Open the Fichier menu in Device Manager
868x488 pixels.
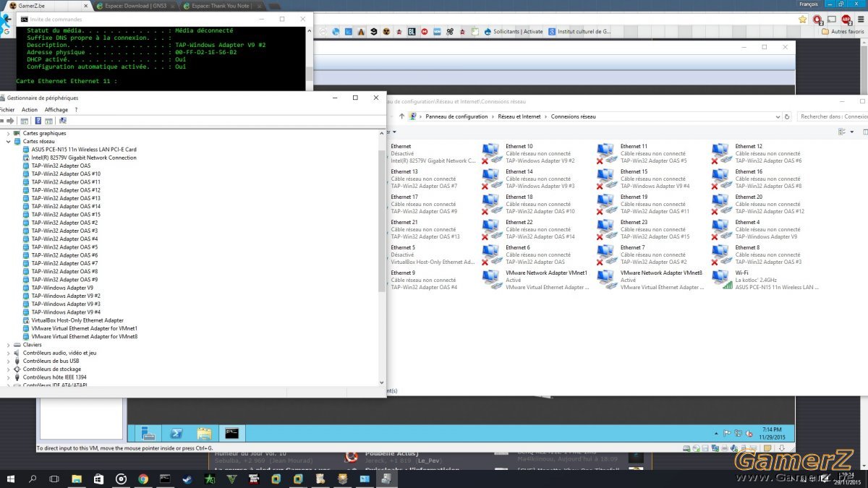pyautogui.click(x=7, y=110)
